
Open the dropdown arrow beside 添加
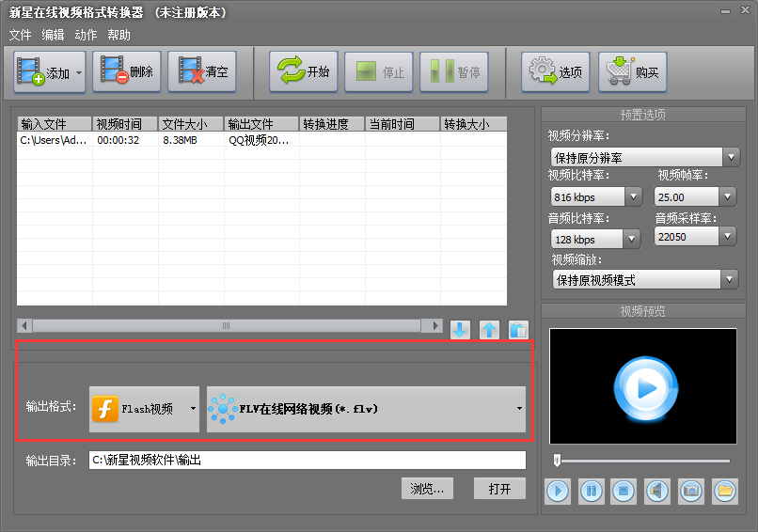point(79,73)
